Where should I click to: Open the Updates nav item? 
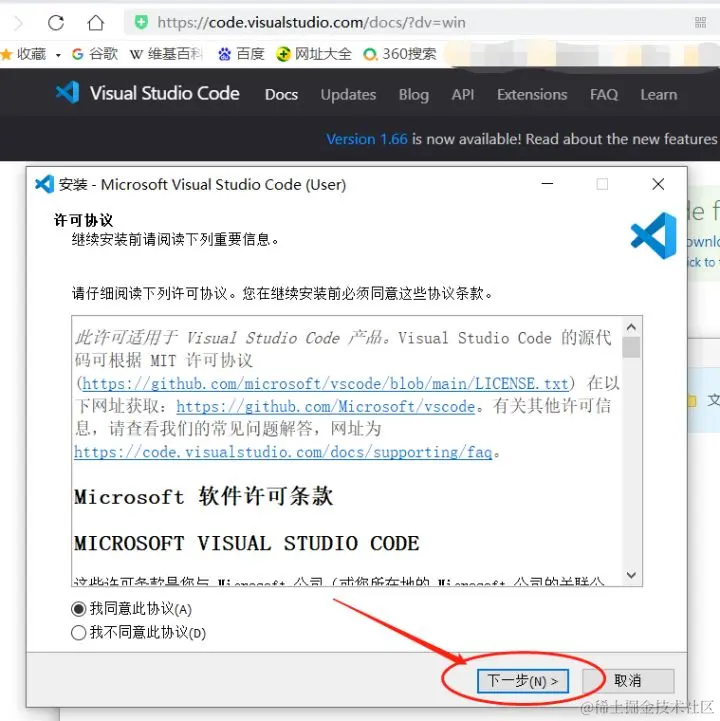pos(348,94)
